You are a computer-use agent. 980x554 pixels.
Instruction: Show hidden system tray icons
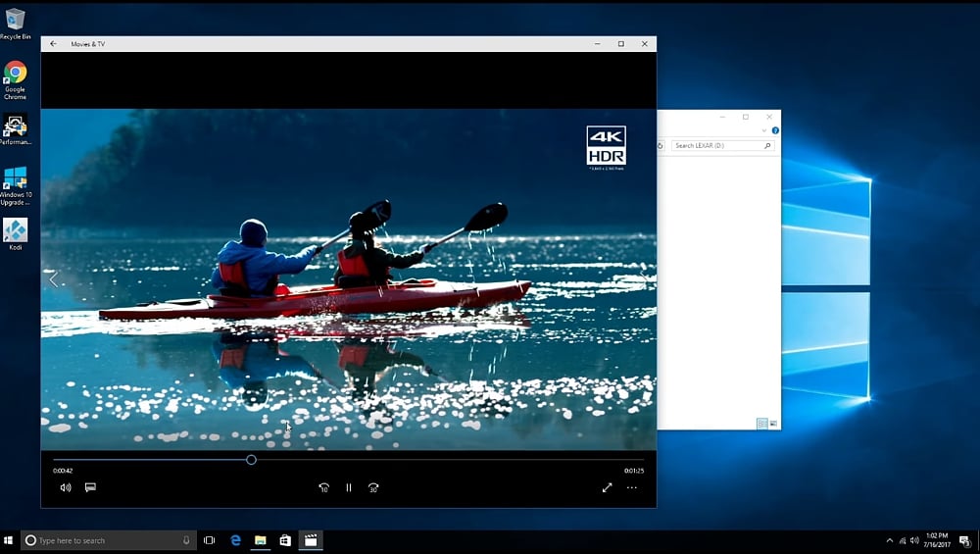click(890, 540)
